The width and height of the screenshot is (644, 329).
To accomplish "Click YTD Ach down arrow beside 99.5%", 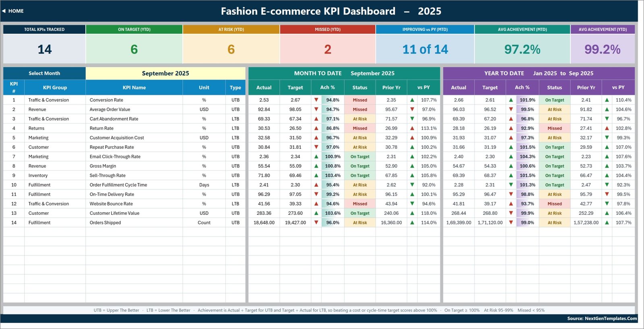I will (511, 109).
